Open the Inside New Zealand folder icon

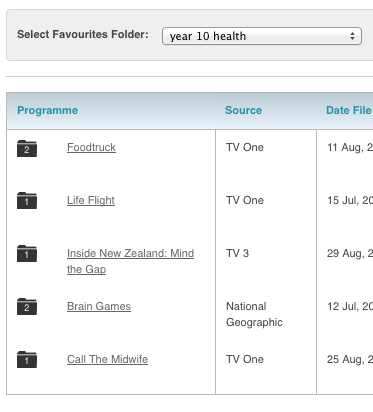tap(27, 253)
